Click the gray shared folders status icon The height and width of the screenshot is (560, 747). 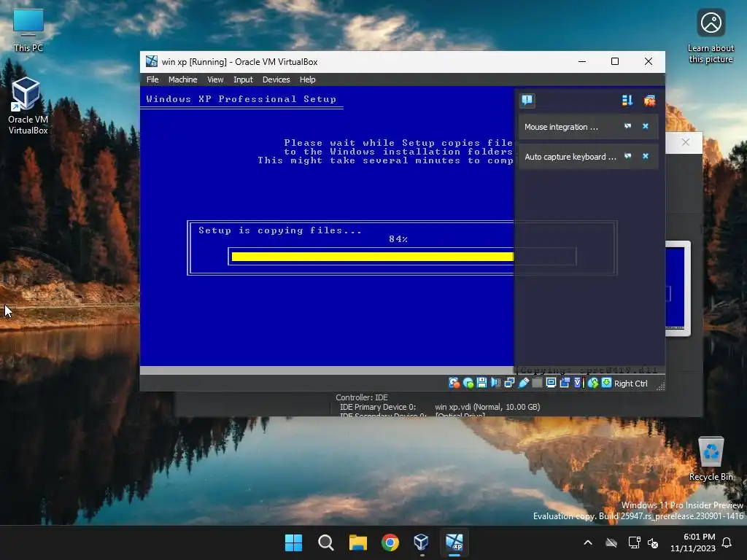537,383
